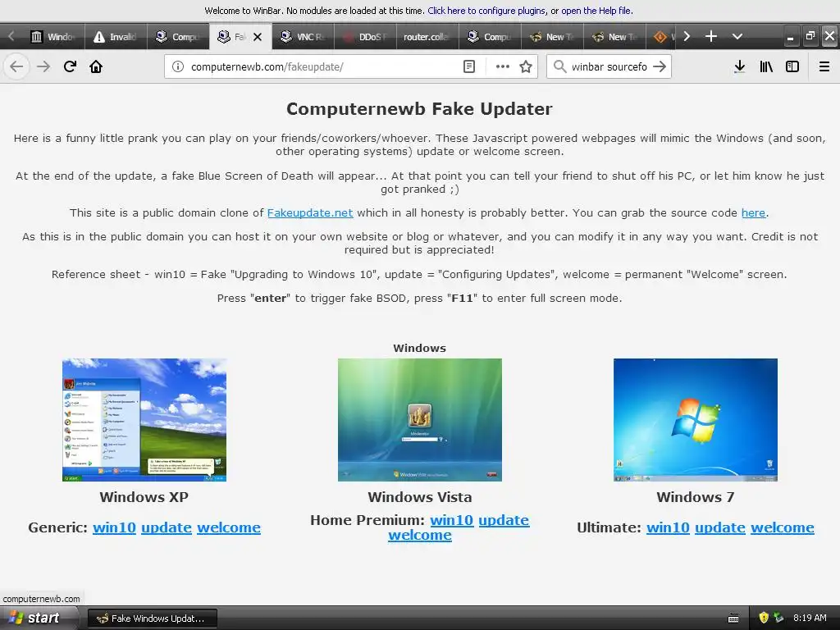Click the network connection tray icon
Viewport: 840px width, 630px height.
(778, 618)
